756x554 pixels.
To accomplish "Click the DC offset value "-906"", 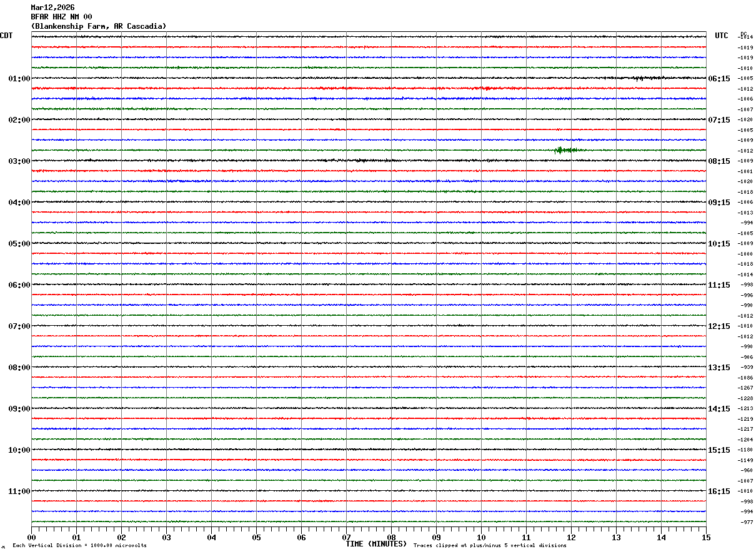I will click(x=747, y=357).
